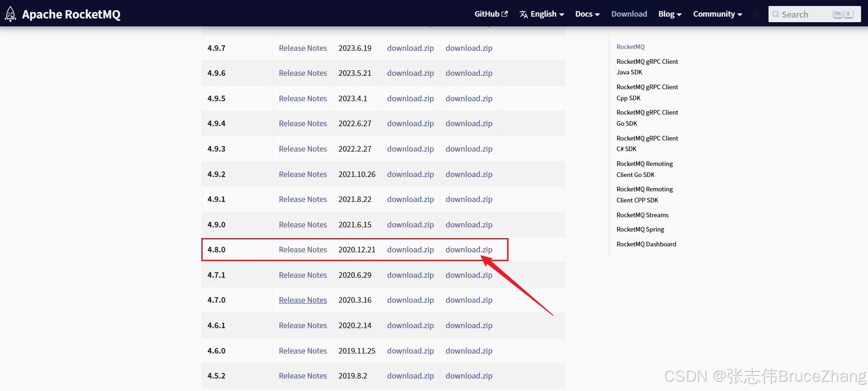Open Release Notes for 4.9.3
Viewport: 868px width, 391px height.
coord(303,149)
